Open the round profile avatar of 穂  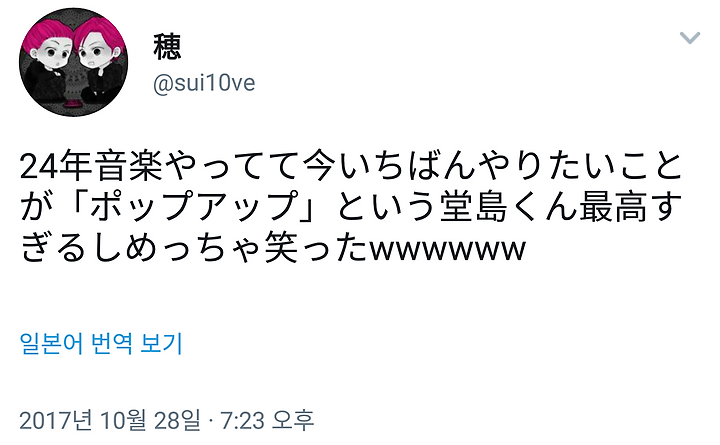(73, 62)
